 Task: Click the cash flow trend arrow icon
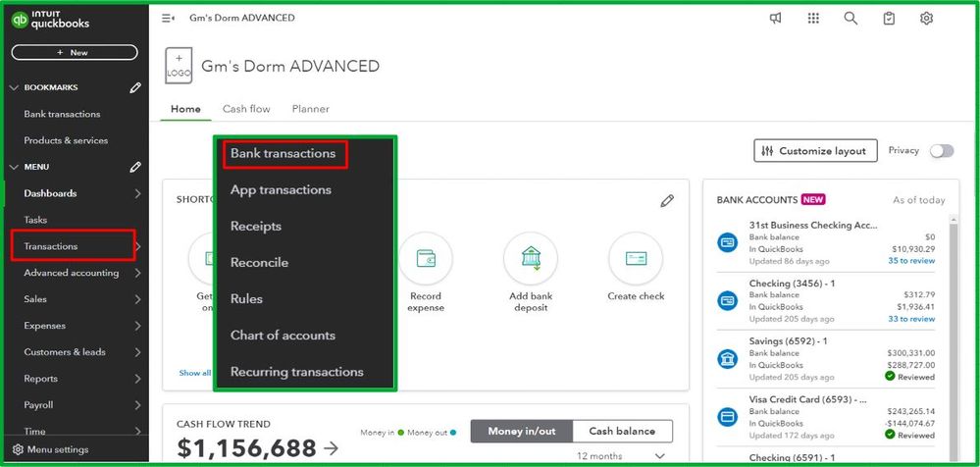(x=332, y=447)
